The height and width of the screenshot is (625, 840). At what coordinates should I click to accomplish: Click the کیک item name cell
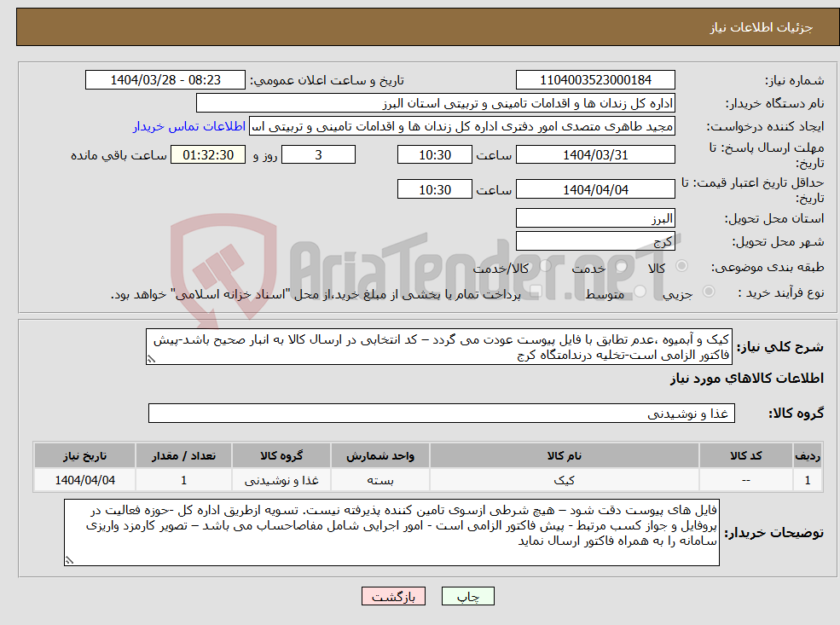[x=564, y=480]
